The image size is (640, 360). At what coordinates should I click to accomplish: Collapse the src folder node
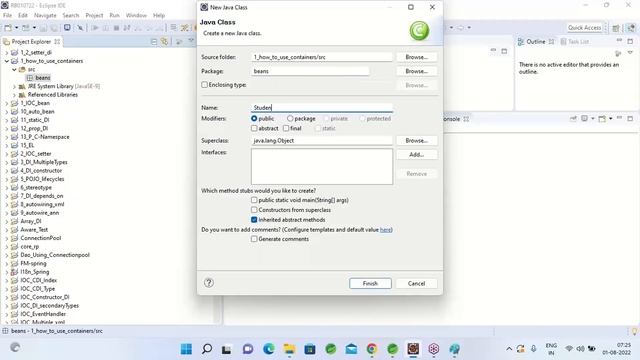point(14,70)
